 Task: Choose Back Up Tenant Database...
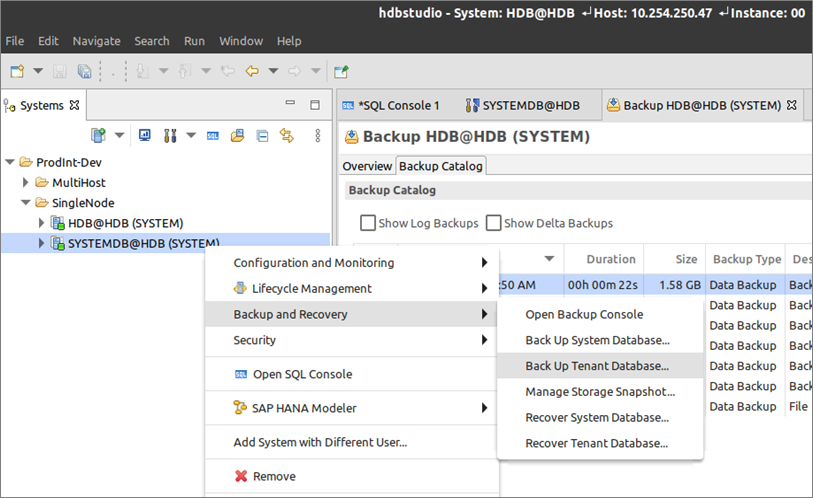600,366
